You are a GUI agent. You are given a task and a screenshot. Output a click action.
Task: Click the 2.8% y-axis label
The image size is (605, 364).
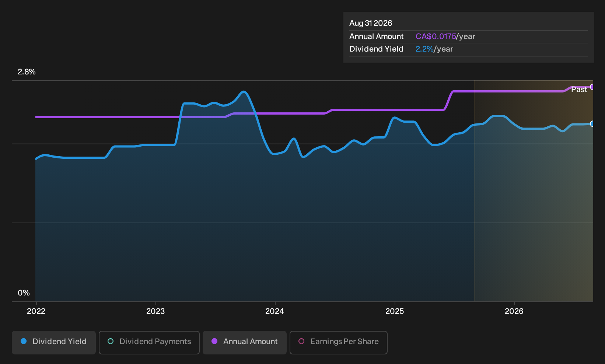(x=27, y=72)
